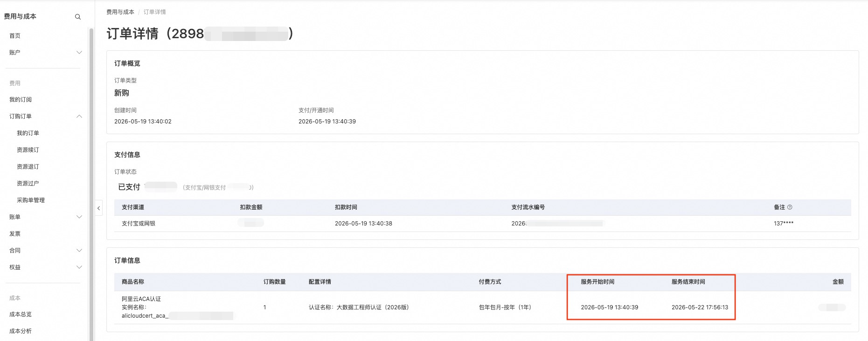Select 资源过户 submenu item

pyautogui.click(x=28, y=184)
